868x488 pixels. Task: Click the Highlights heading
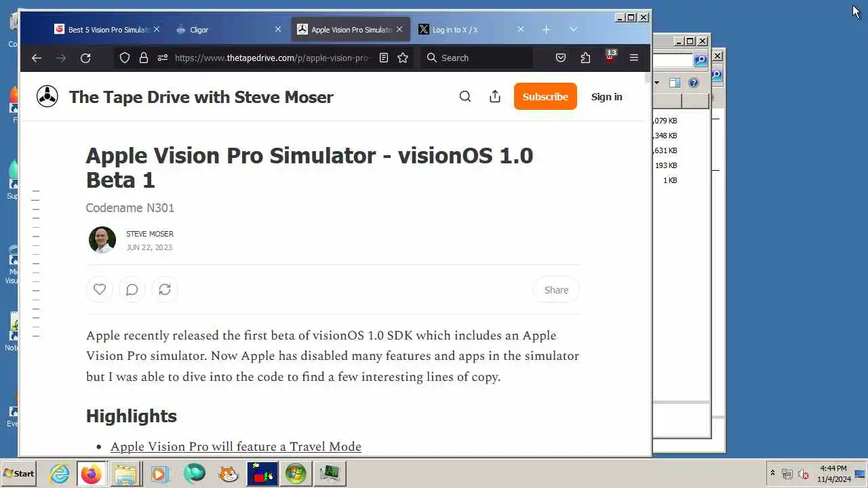[132, 416]
